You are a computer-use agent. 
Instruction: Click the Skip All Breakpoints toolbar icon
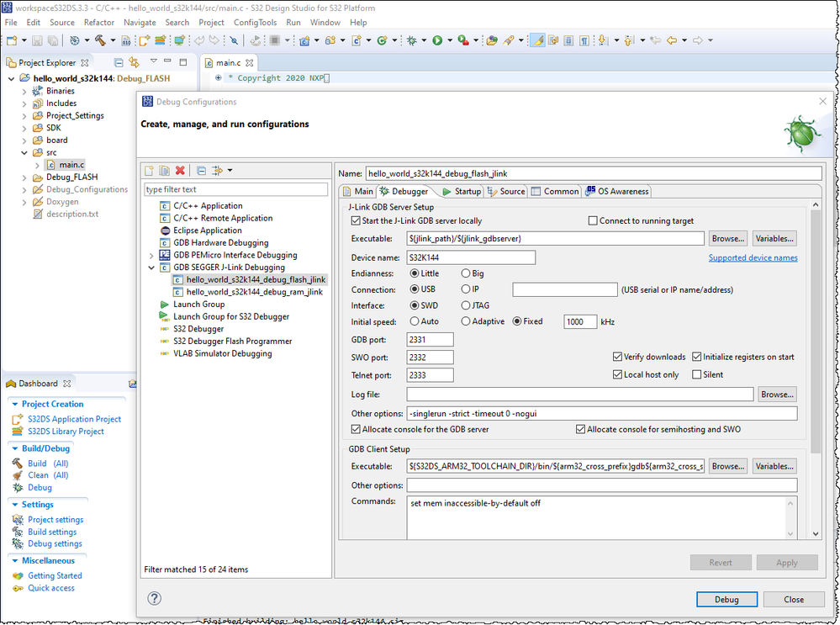click(x=234, y=40)
